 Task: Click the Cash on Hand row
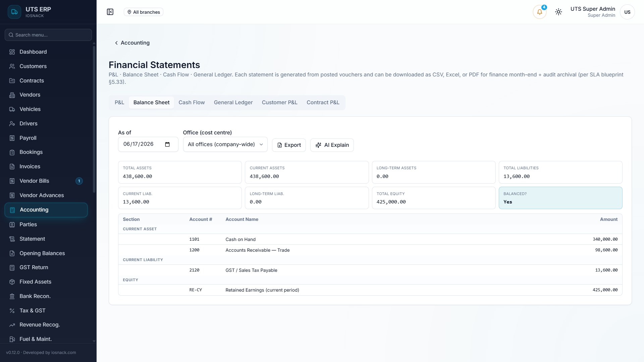pyautogui.click(x=370, y=239)
